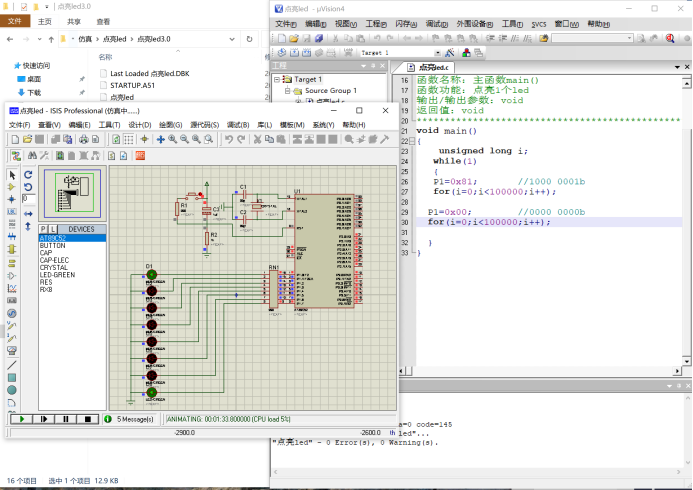
Task: Open the library with the L button
Action: 54,229
